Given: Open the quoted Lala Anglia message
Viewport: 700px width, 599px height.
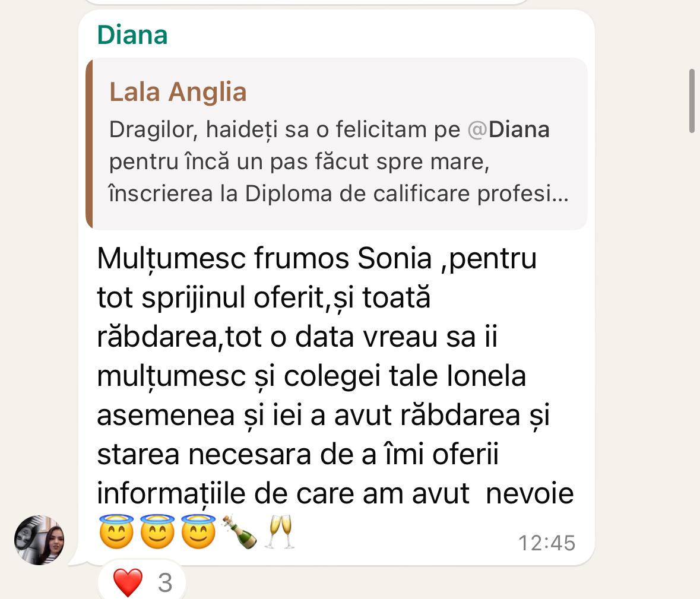Looking at the screenshot, I should point(336,143).
